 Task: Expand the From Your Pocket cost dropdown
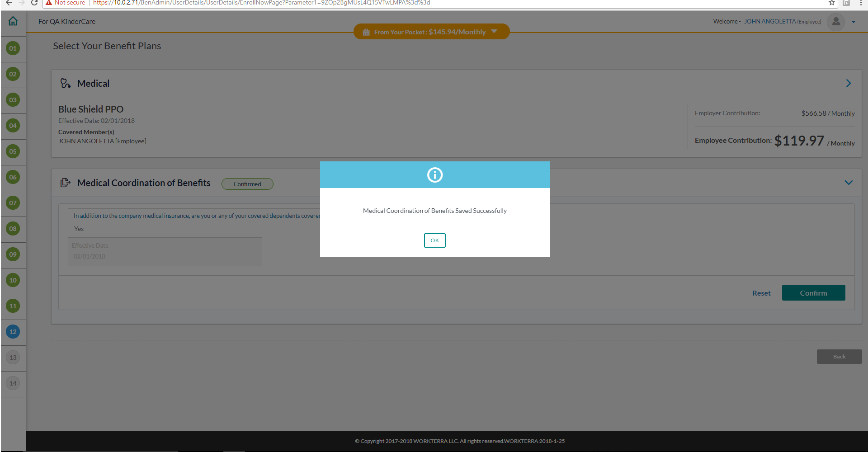click(x=494, y=32)
